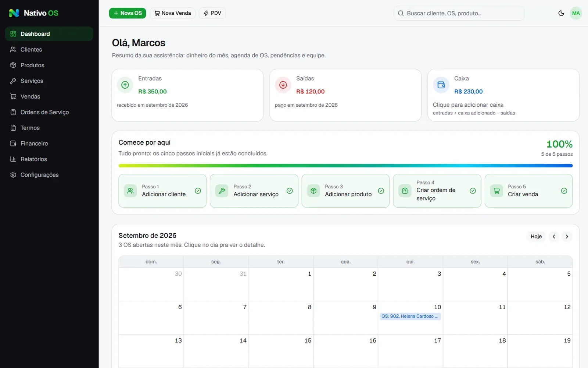Click the Nova OS button
The width and height of the screenshot is (588, 368).
(128, 13)
